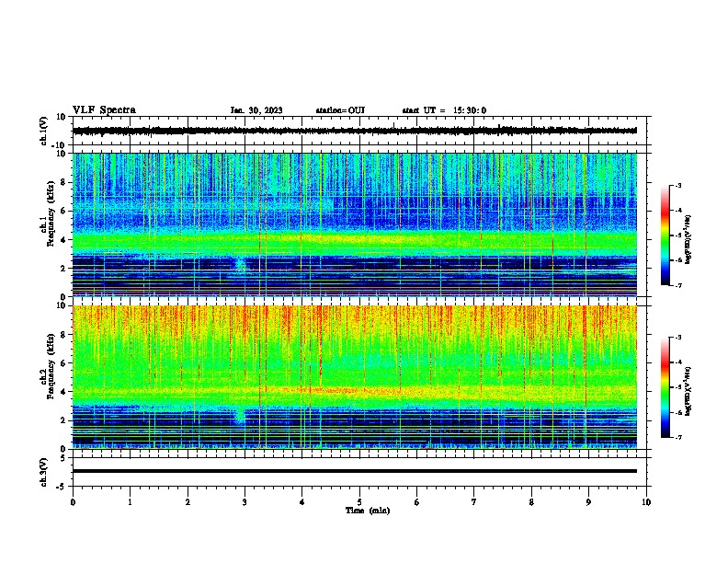Click the 'VLF Spectra' title text

(x=104, y=110)
